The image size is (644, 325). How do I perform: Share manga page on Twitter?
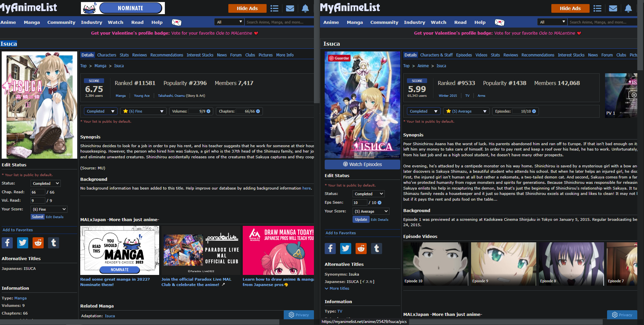pos(23,243)
